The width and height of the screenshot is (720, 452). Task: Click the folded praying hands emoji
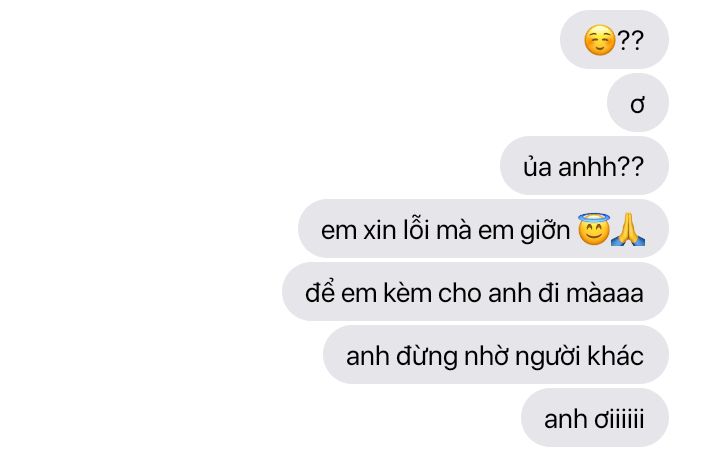pyautogui.click(x=628, y=230)
